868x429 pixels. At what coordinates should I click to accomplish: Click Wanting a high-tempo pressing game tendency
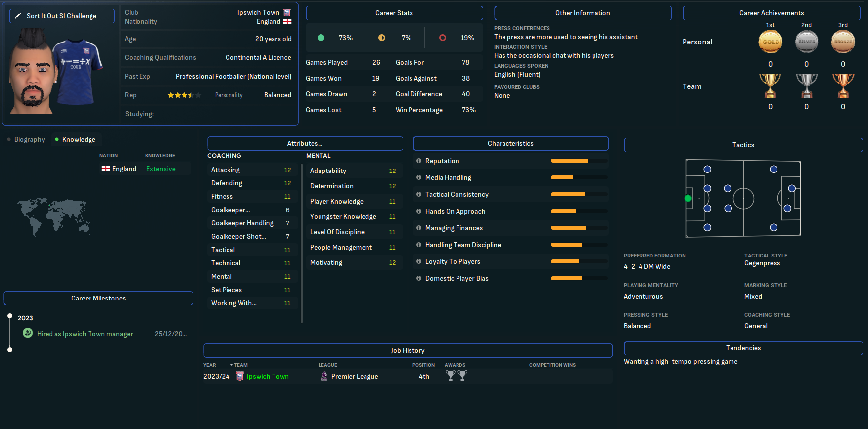click(681, 361)
